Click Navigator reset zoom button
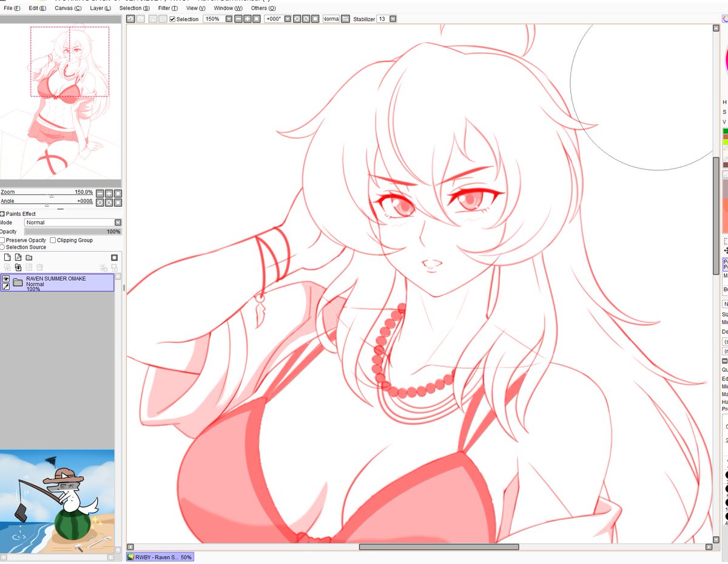 (118, 193)
